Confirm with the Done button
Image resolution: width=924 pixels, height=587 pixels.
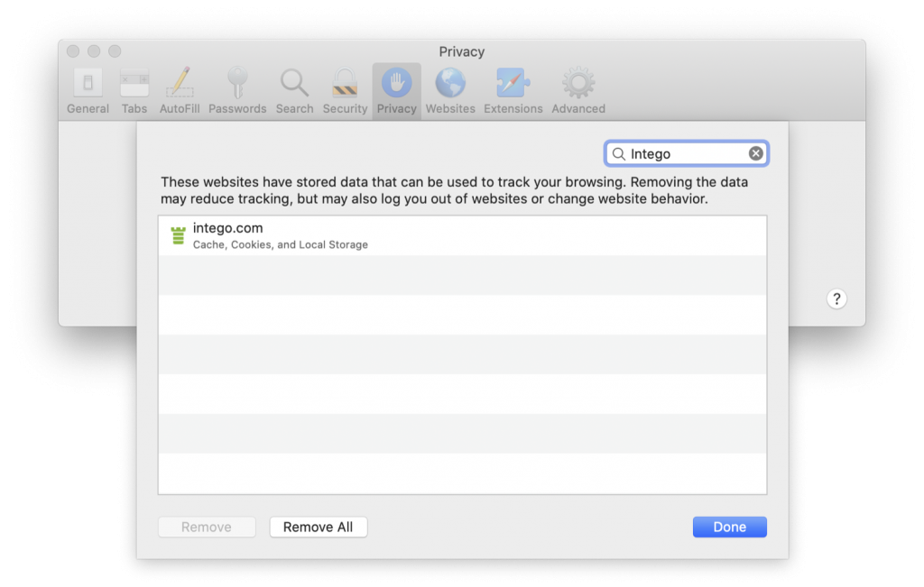(729, 527)
